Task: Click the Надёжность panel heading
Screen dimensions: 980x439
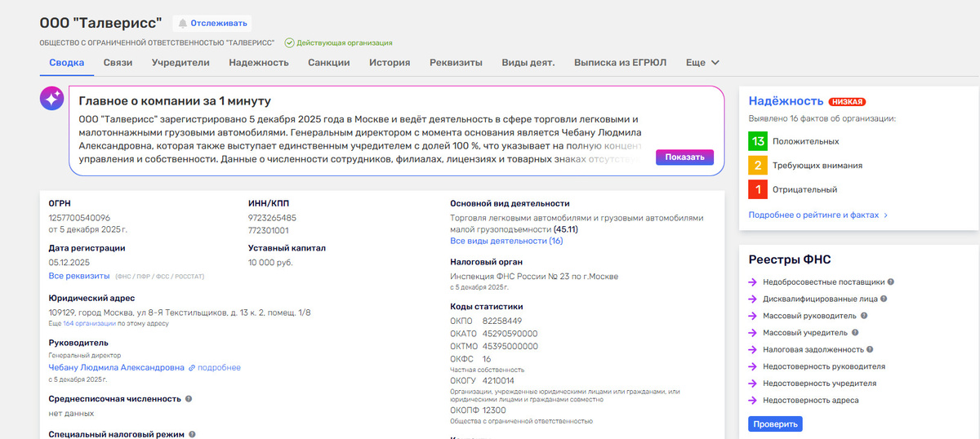Action: [786, 101]
